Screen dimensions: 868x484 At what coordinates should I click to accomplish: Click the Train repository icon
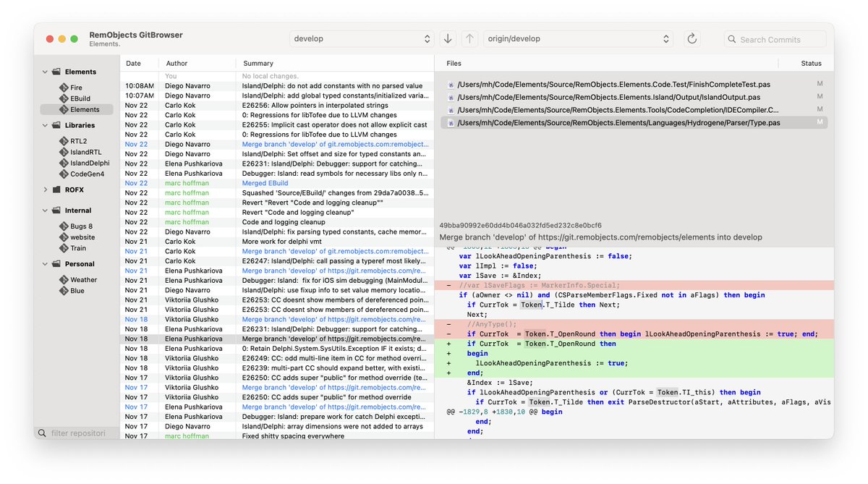coord(64,248)
